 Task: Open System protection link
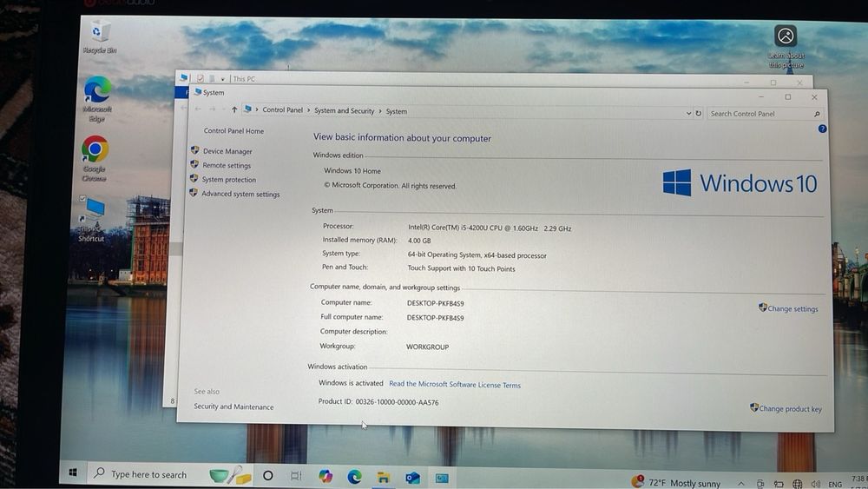pyautogui.click(x=228, y=180)
